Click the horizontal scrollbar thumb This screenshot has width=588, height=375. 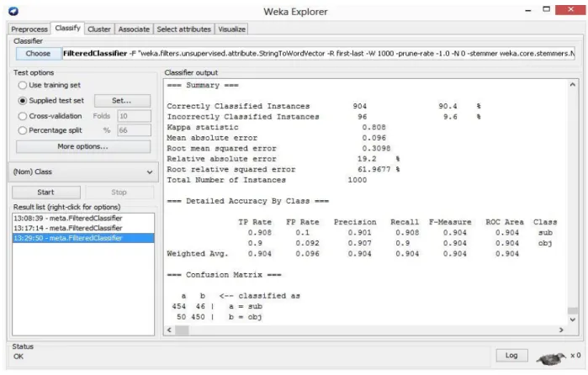[x=182, y=330]
